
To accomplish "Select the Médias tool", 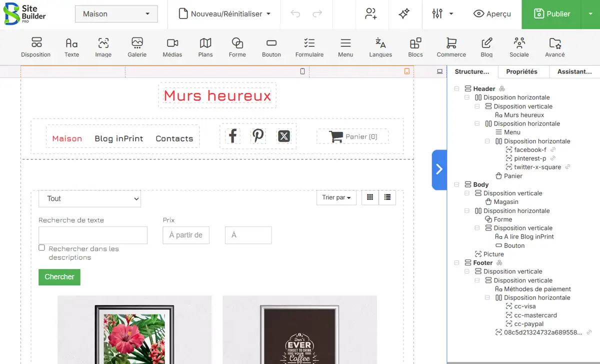I will [172, 47].
